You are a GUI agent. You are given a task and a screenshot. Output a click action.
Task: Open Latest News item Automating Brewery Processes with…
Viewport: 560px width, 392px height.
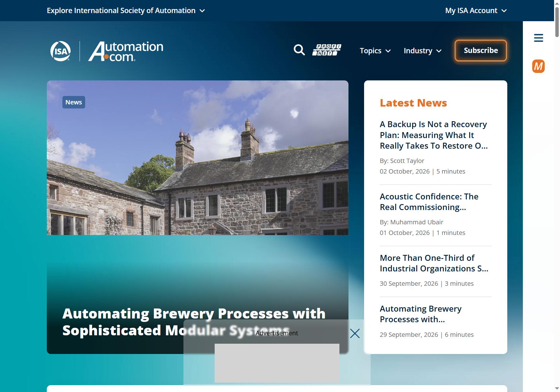click(x=421, y=314)
